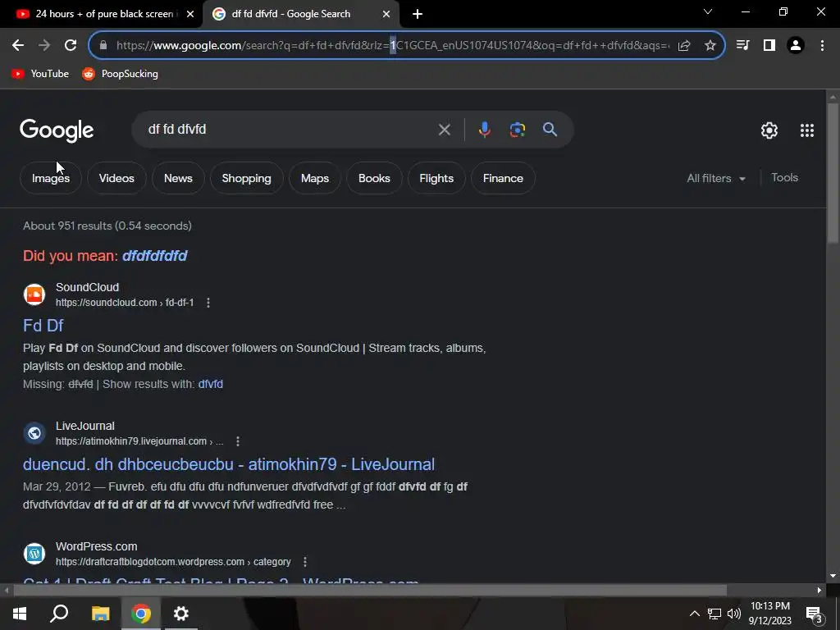Open the Google apps grid

click(x=807, y=130)
